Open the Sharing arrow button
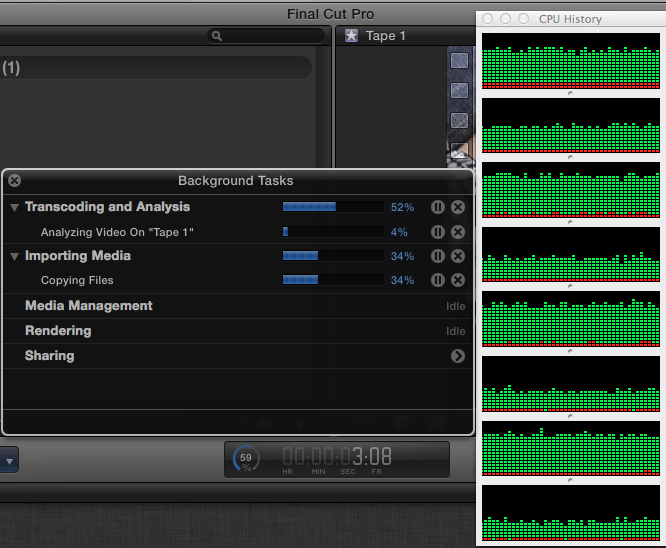The image size is (666, 548). pos(458,356)
